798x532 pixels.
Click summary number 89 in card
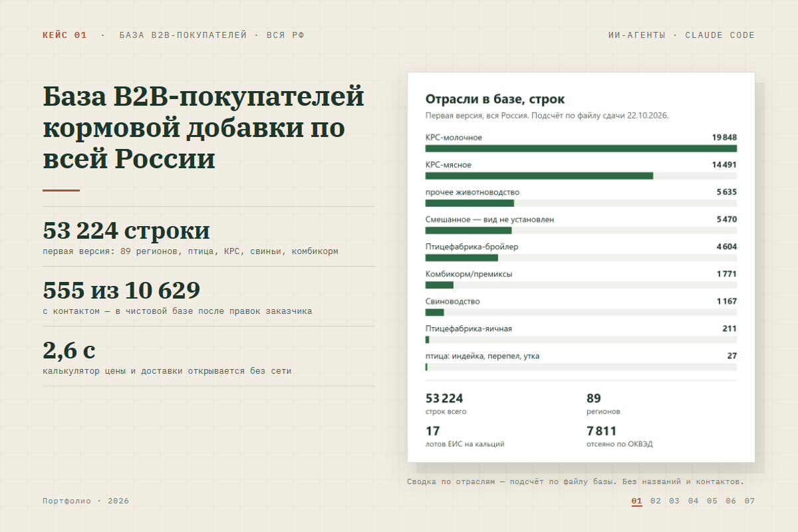click(x=593, y=398)
